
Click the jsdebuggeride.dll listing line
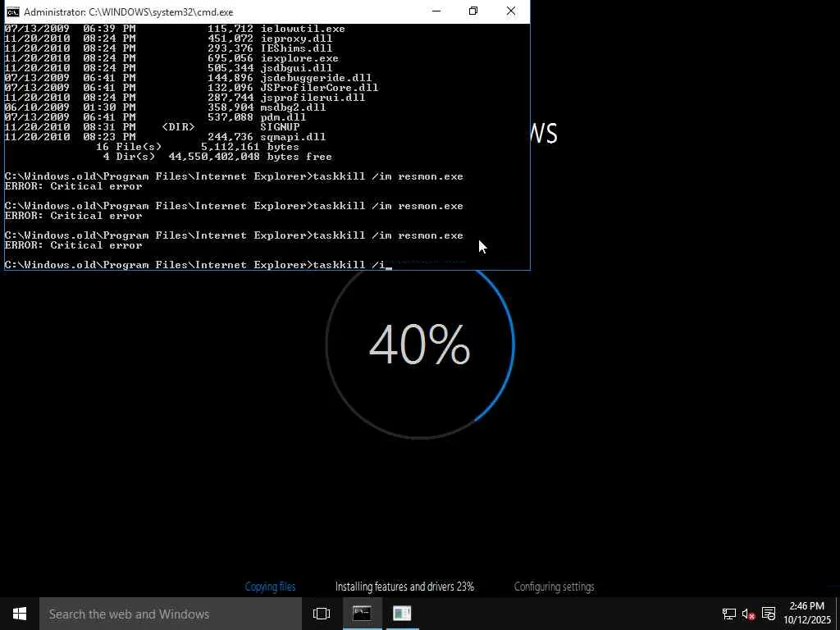tap(188, 78)
